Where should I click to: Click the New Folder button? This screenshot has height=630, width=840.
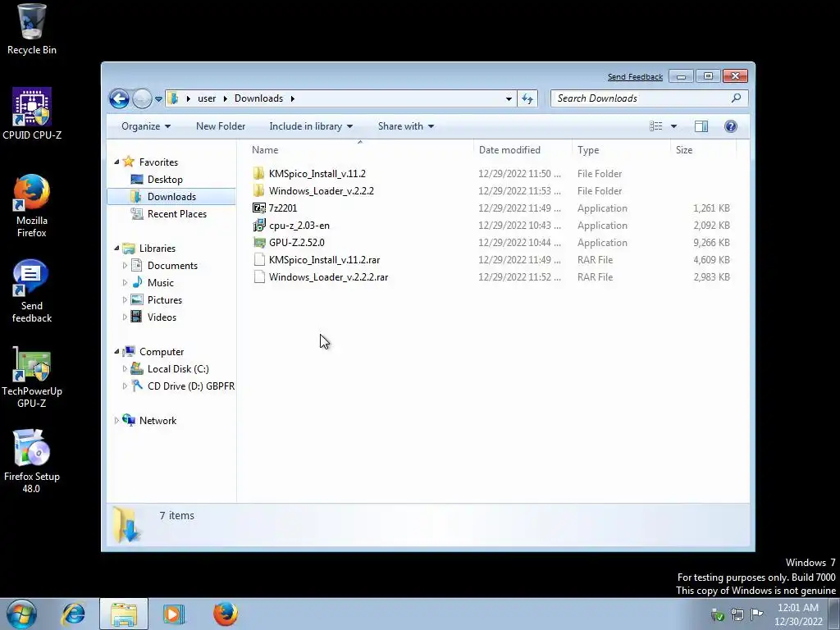(x=221, y=126)
